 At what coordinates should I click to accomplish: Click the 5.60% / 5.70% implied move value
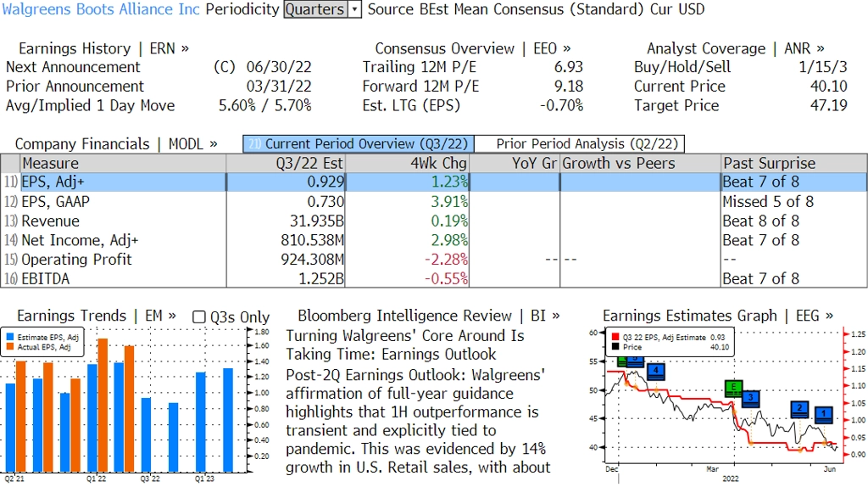pos(265,106)
